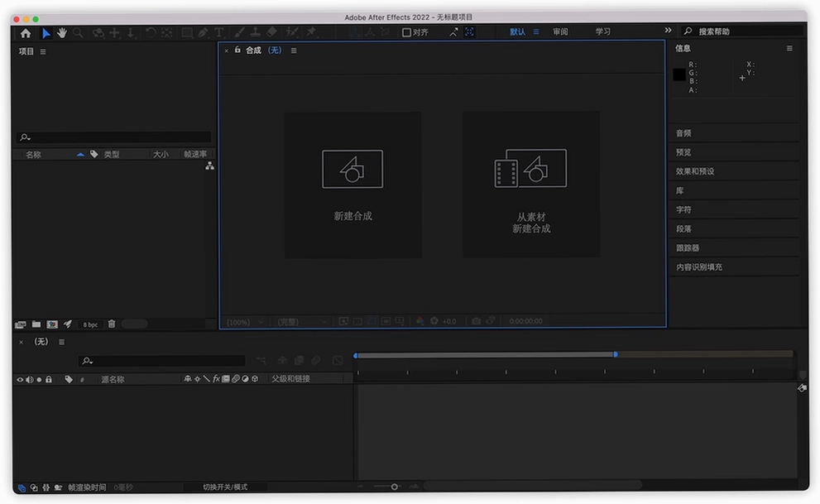
Task: Open the (100%) magnification dropdown
Action: (245, 322)
